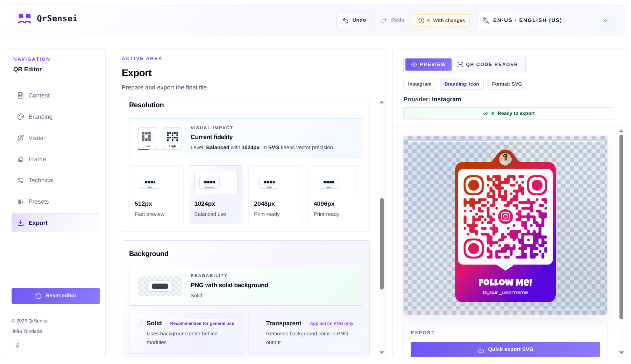Switch to the Preview tab
The height and width of the screenshot is (364, 631).
pyautogui.click(x=428, y=65)
